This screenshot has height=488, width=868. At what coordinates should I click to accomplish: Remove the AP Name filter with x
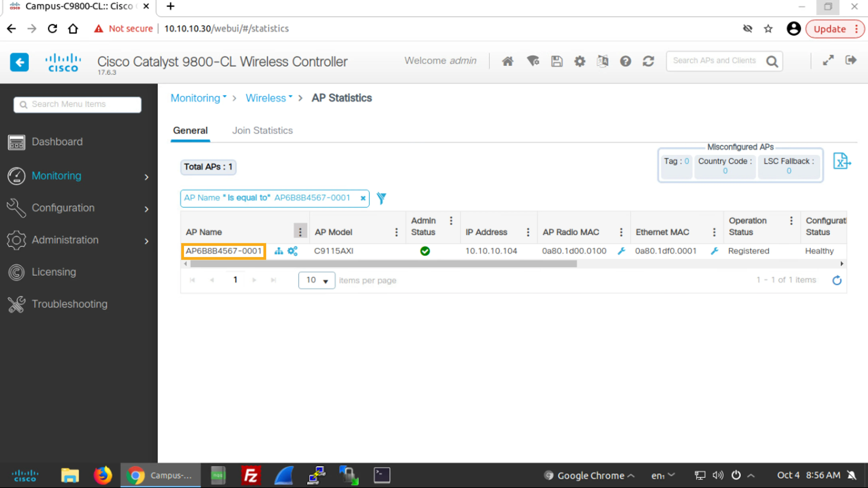(363, 198)
